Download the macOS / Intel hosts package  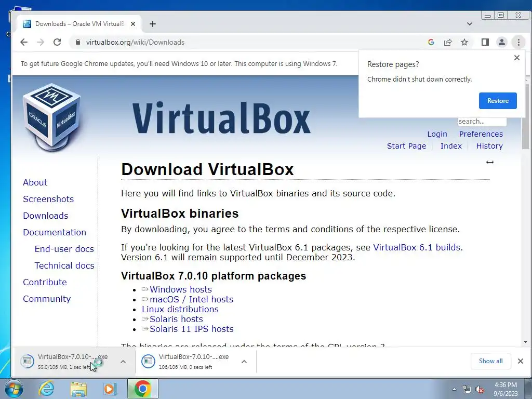pos(191,299)
